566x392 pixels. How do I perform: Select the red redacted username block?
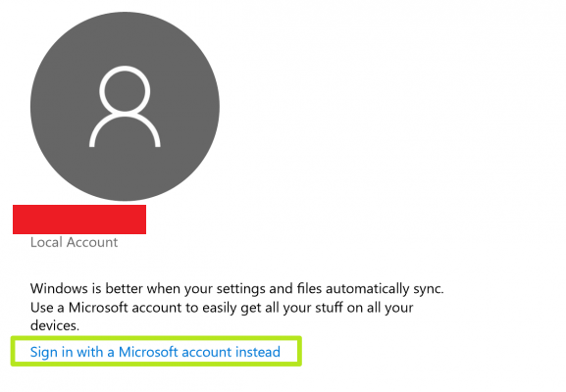point(79,220)
